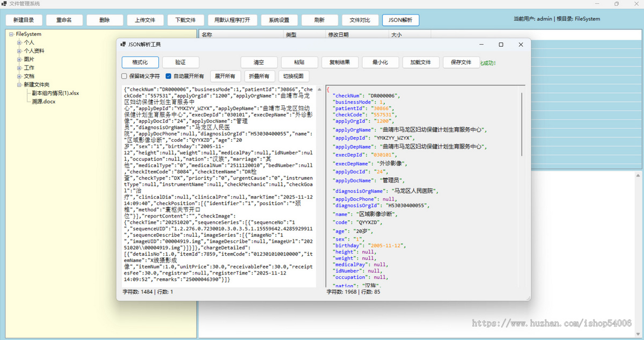This screenshot has width=644, height=340.
Task: Collapse the FileSystem root node
Action: [x=11, y=34]
